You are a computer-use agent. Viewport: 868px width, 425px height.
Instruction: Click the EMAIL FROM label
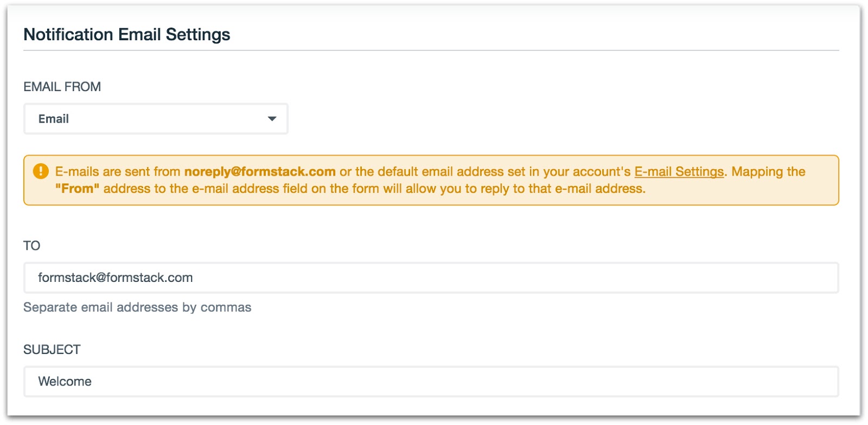click(x=62, y=87)
